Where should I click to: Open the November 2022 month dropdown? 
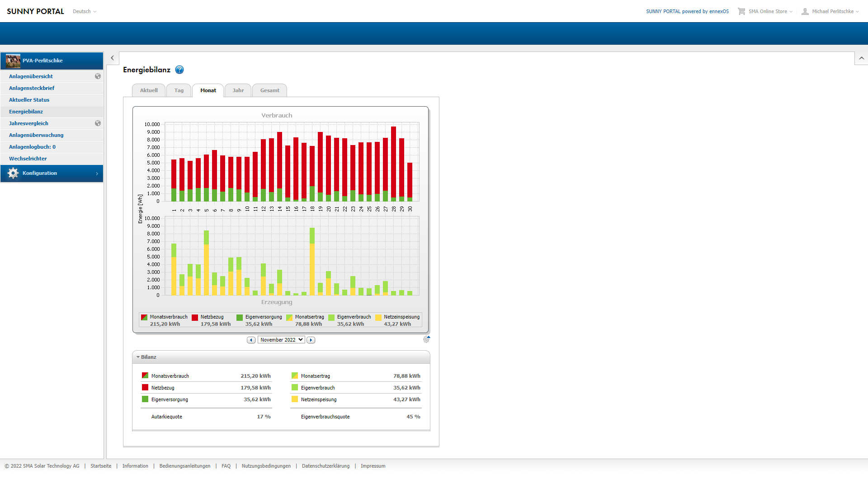click(x=281, y=340)
